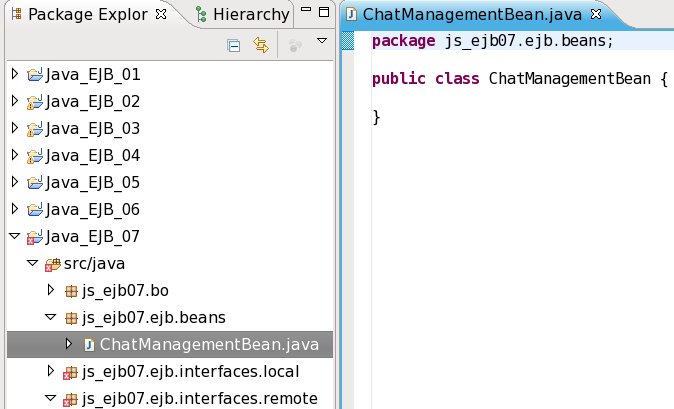
Task: Click the js_ejb07.bo package icon
Action: click(x=71, y=291)
